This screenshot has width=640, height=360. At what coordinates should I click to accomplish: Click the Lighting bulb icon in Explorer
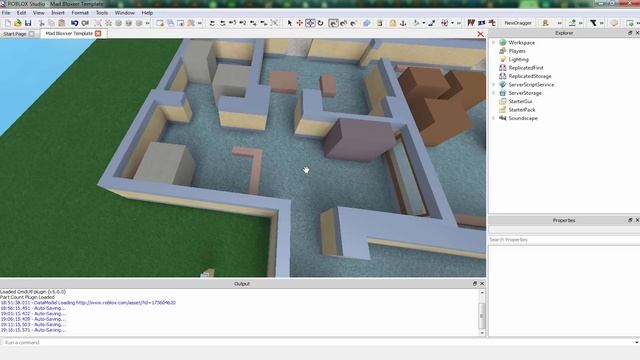(502, 59)
